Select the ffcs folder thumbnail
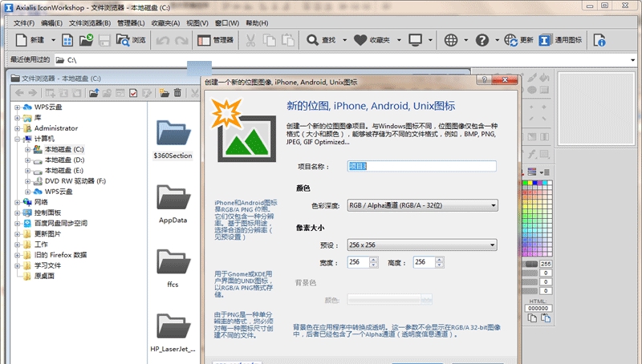 point(173,268)
